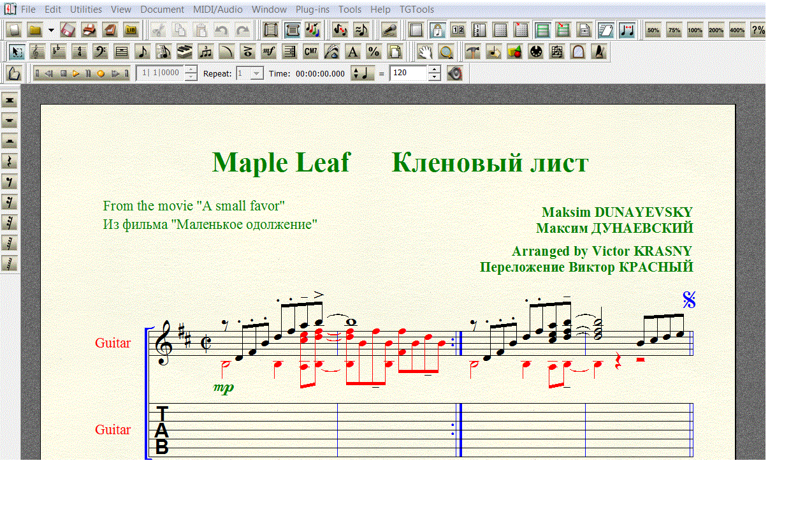This screenshot has height=521, width=812.
Task: Click the custom zoom ?% button
Action: (758, 30)
